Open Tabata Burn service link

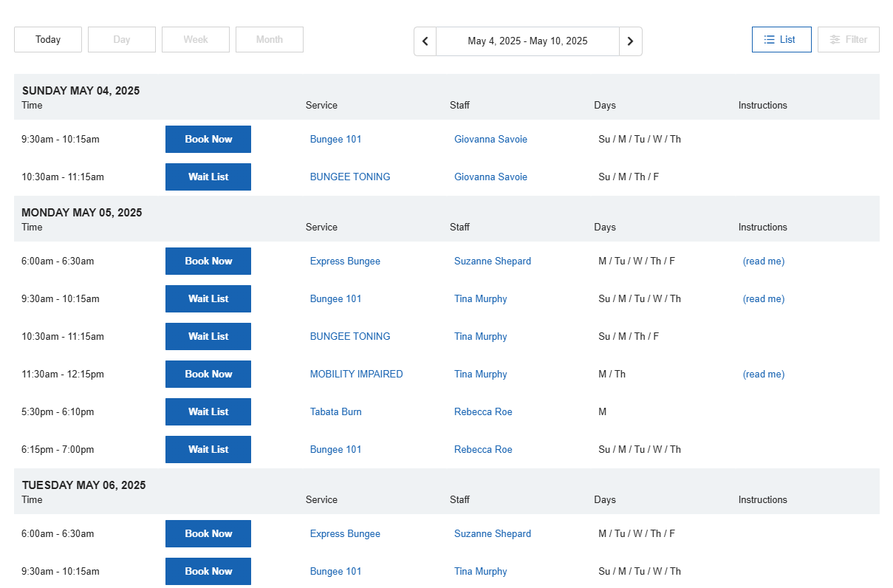tap(335, 412)
